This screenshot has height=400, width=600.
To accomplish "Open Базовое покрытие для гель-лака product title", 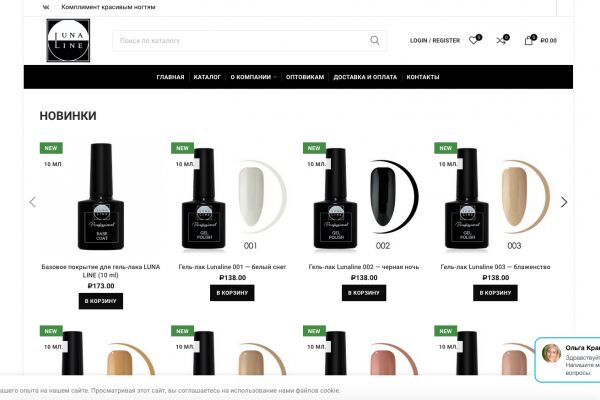I will click(101, 271).
